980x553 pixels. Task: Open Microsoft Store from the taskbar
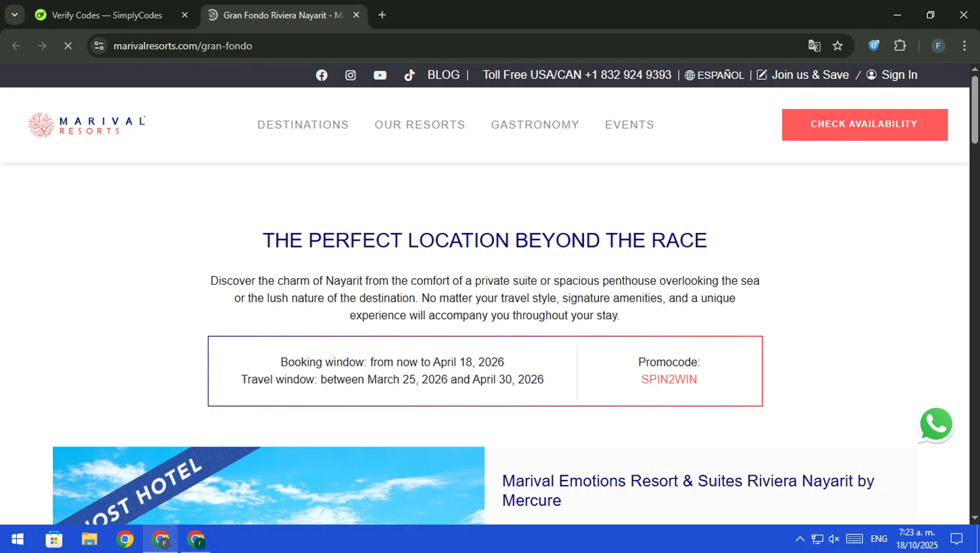[x=54, y=539]
